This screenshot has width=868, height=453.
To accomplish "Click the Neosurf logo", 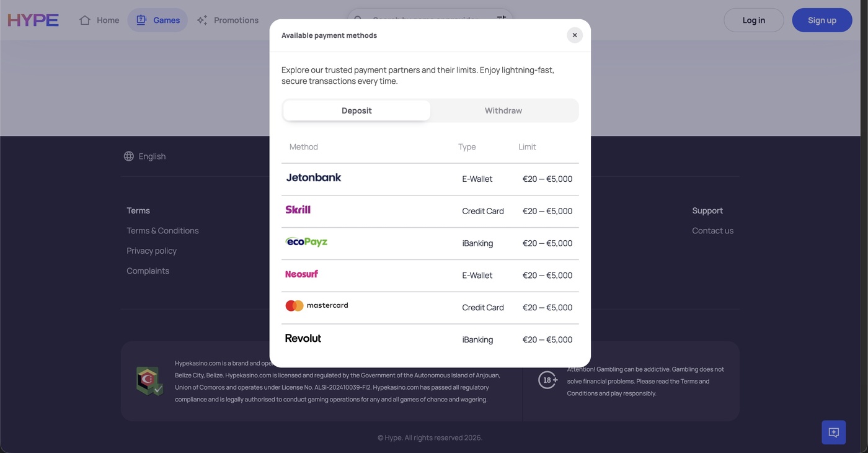I will point(302,274).
